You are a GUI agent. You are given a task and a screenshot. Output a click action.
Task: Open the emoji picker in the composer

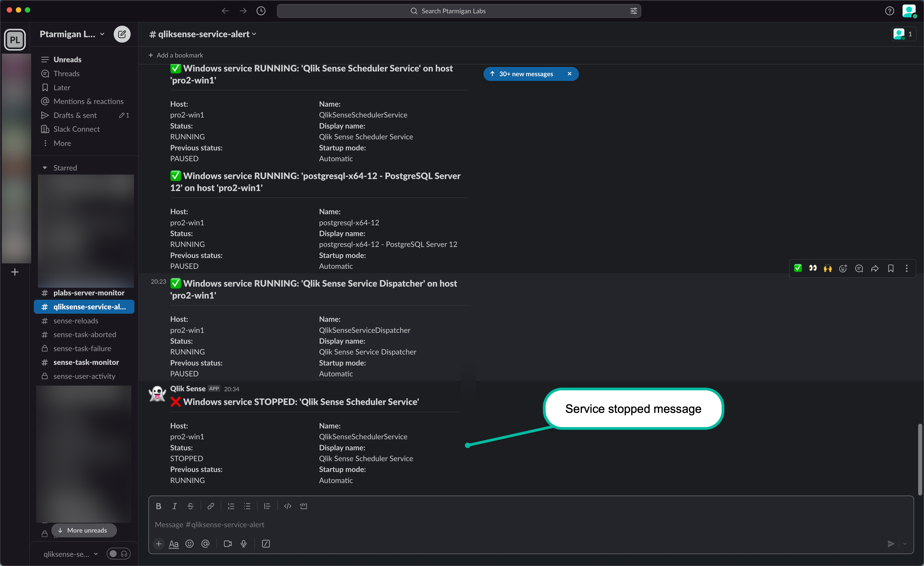tap(189, 543)
